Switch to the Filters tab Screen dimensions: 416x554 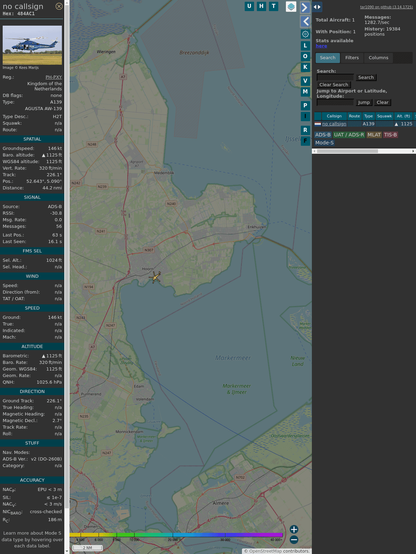(352, 58)
